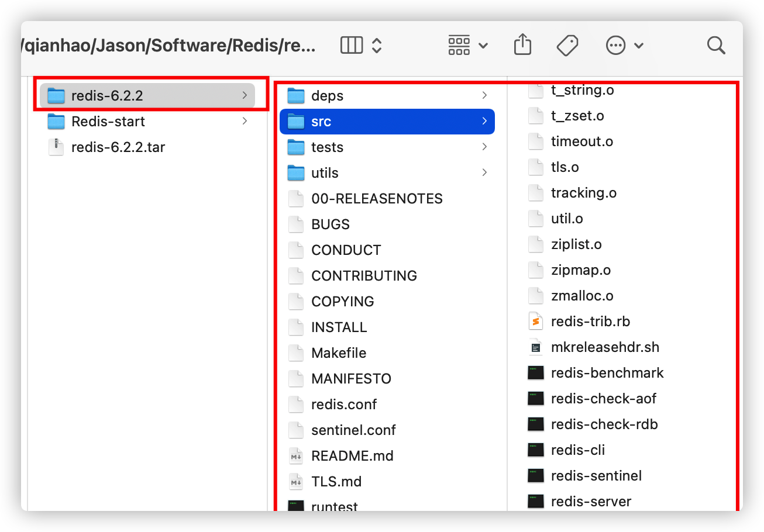Click the README.md markdown icon
This screenshot has height=532, width=764.
(297, 455)
